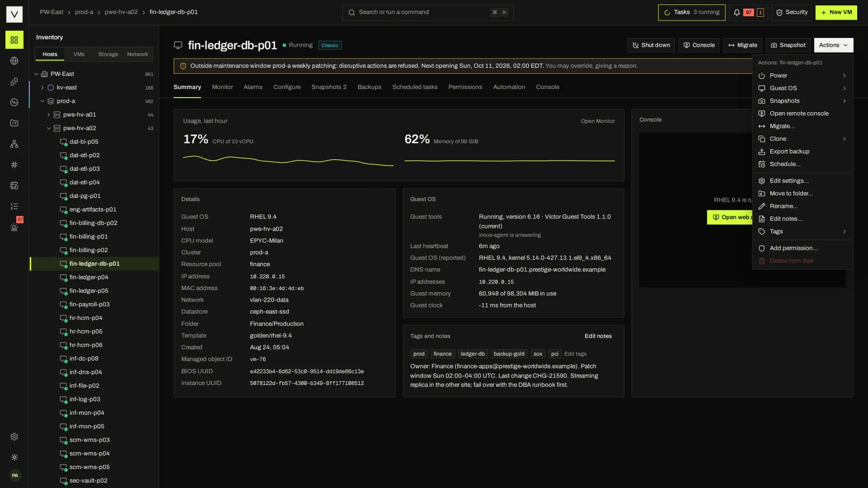Select the fin-payroll-p03 tree item

click(x=94, y=305)
